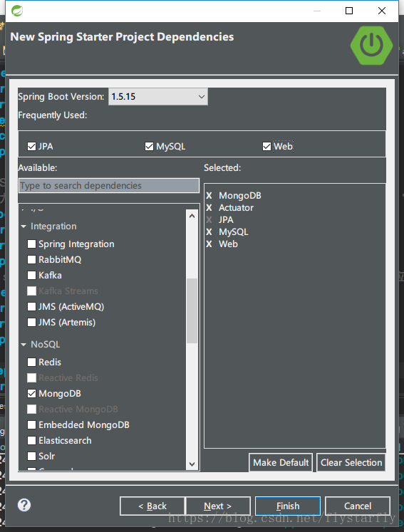Tick the Elasticsearch checkbox

pos(31,440)
